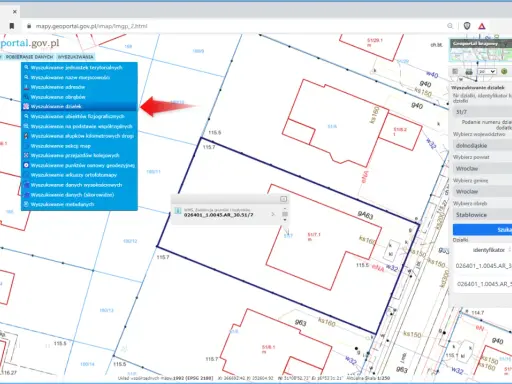Viewport: 512px width, 384px height.
Task: Click the teal info icon in popup
Action: pos(178,211)
